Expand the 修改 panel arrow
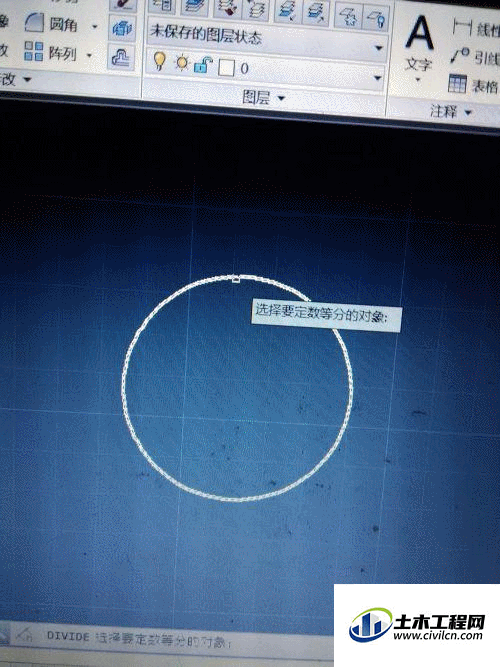Viewport: 500px width, 667px height. tap(27, 79)
